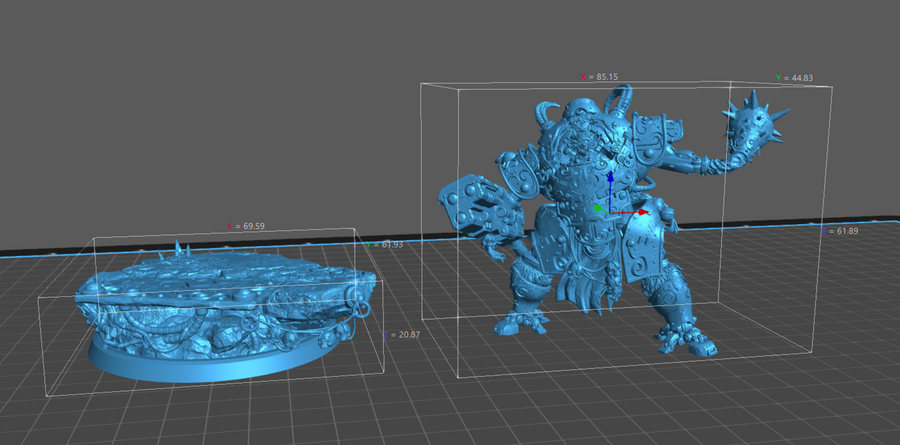Click the Y = 44.83 dimension label
Screen dimensions: 900x445
tap(794, 78)
